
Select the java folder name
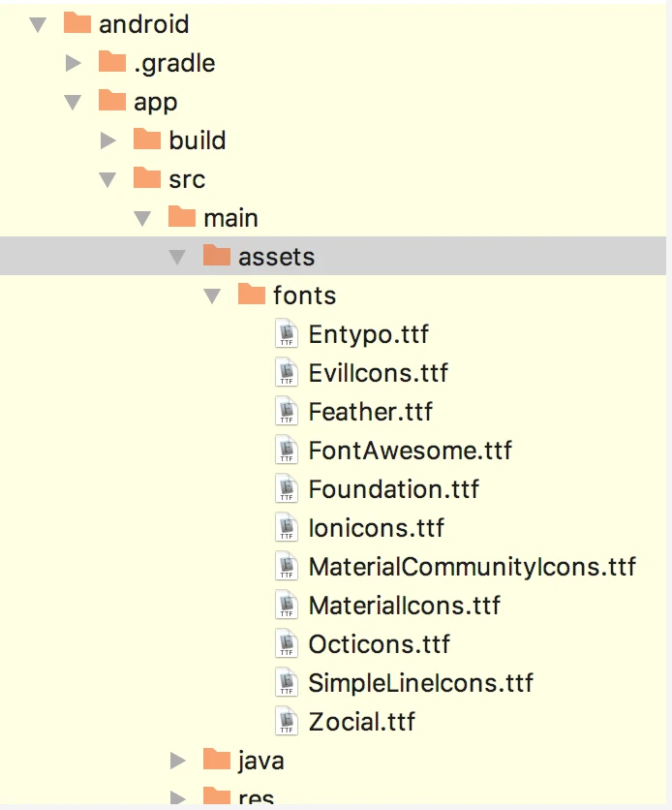point(261,762)
